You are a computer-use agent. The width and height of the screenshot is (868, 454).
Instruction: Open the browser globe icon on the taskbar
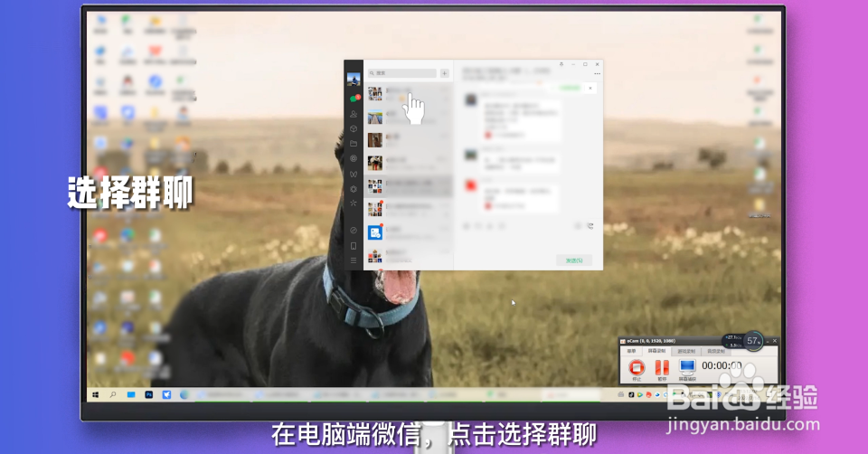pos(184,394)
